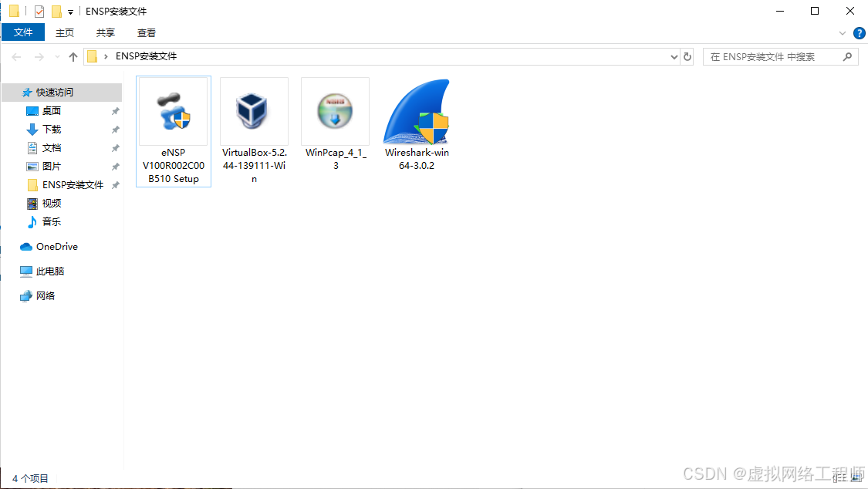The image size is (868, 489).
Task: Maximize the ENSP安装文件 window
Action: point(814,11)
